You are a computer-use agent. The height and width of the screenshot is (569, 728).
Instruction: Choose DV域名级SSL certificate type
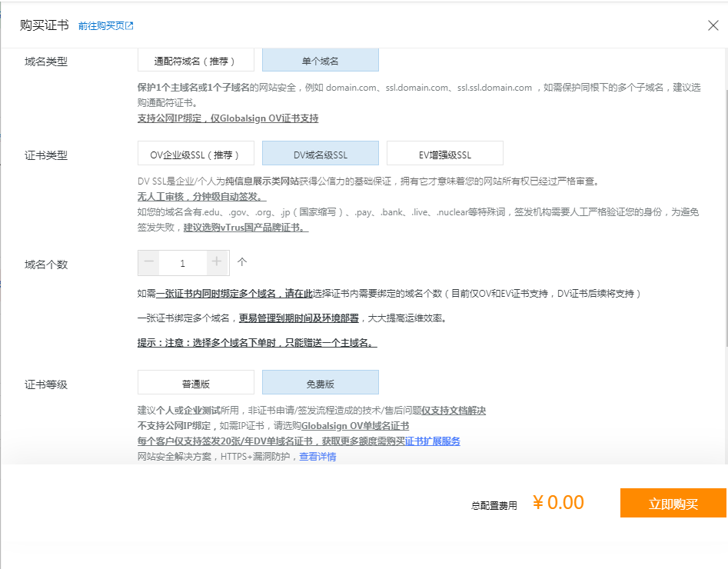coord(320,154)
